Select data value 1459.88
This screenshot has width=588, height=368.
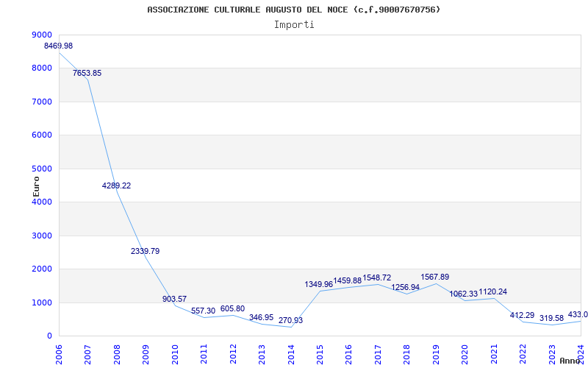pyautogui.click(x=348, y=280)
